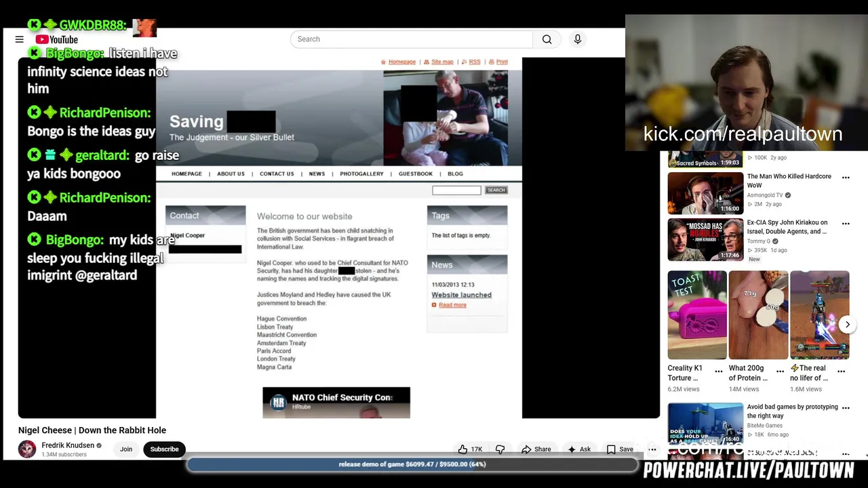Screen dimensions: 868x488
Task: Show next Shorts with arrow button
Action: click(x=847, y=325)
